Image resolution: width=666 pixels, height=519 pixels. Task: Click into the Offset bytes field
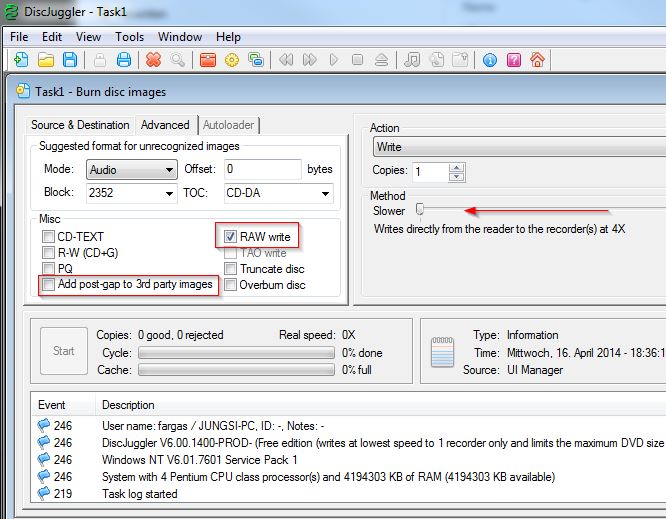[x=262, y=169]
